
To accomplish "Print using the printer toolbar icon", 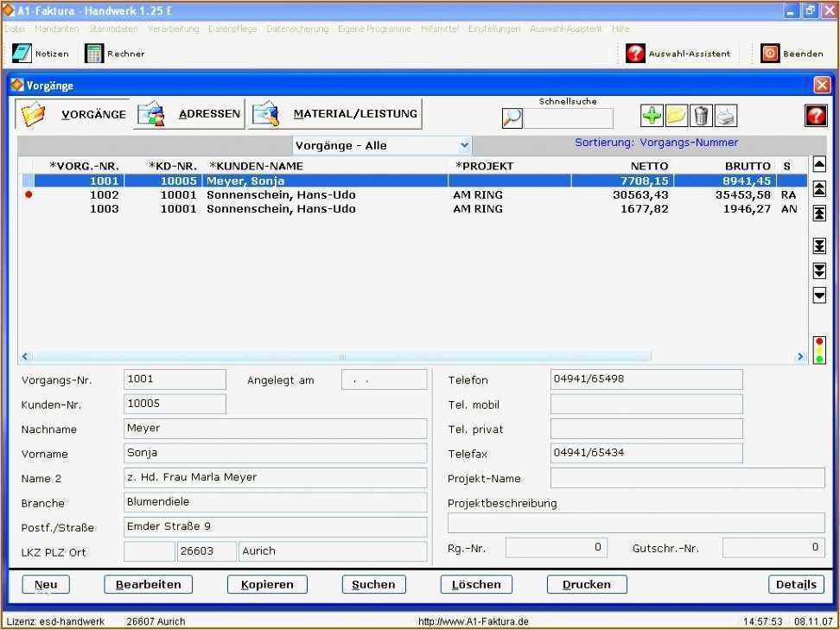I will pyautogui.click(x=726, y=116).
